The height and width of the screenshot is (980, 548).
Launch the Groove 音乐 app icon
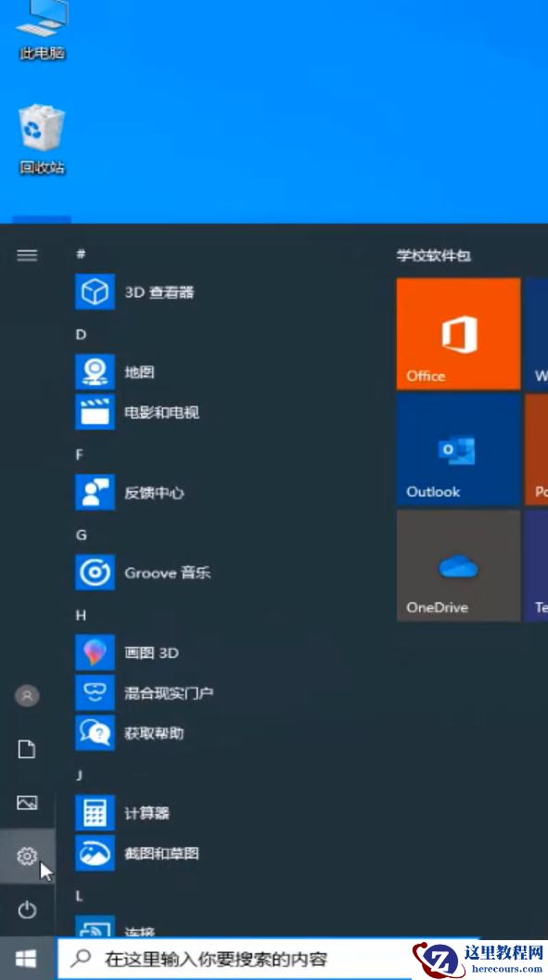coord(95,573)
